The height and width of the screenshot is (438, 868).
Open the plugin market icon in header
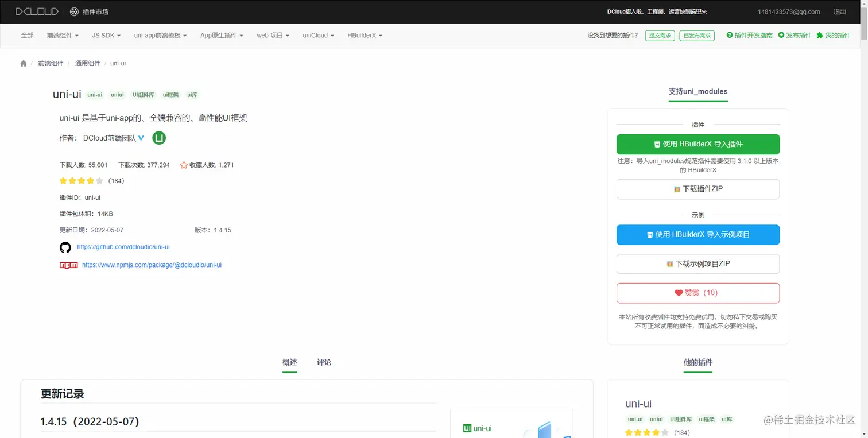(x=75, y=11)
